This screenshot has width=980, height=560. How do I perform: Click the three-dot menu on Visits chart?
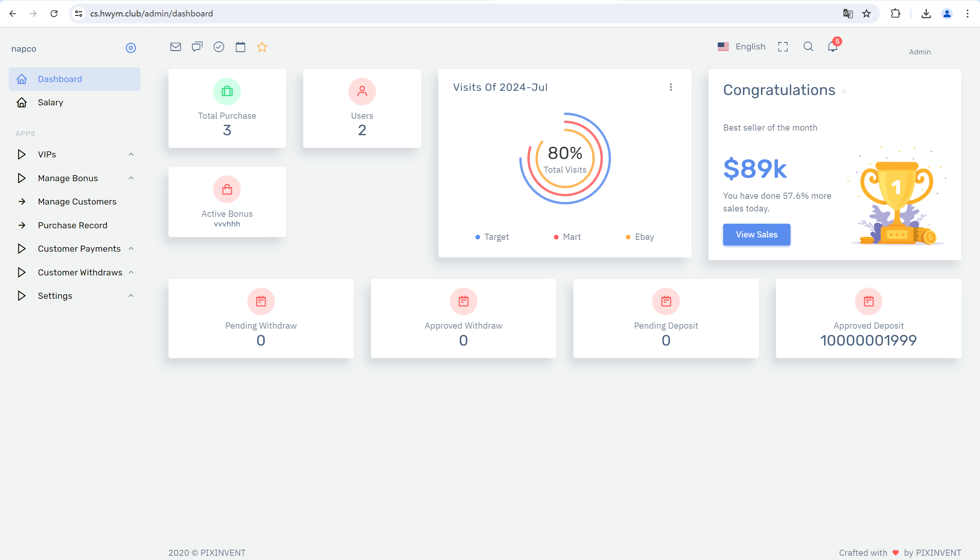click(x=670, y=87)
